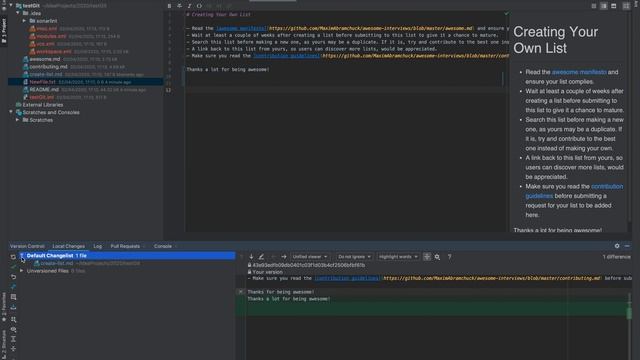
Task: Click the green Commit checkmark icon
Action: 13,267
